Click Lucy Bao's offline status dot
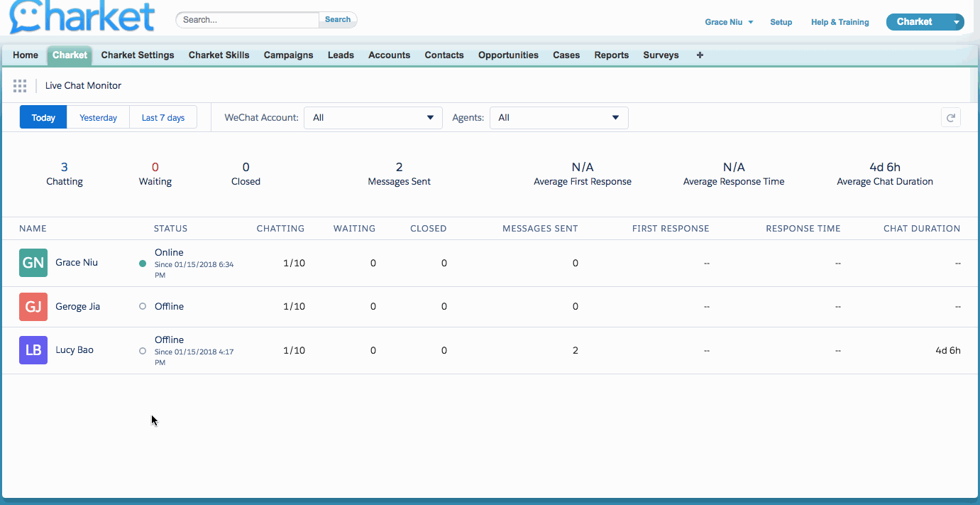Image resolution: width=980 pixels, height=505 pixels. point(143,351)
